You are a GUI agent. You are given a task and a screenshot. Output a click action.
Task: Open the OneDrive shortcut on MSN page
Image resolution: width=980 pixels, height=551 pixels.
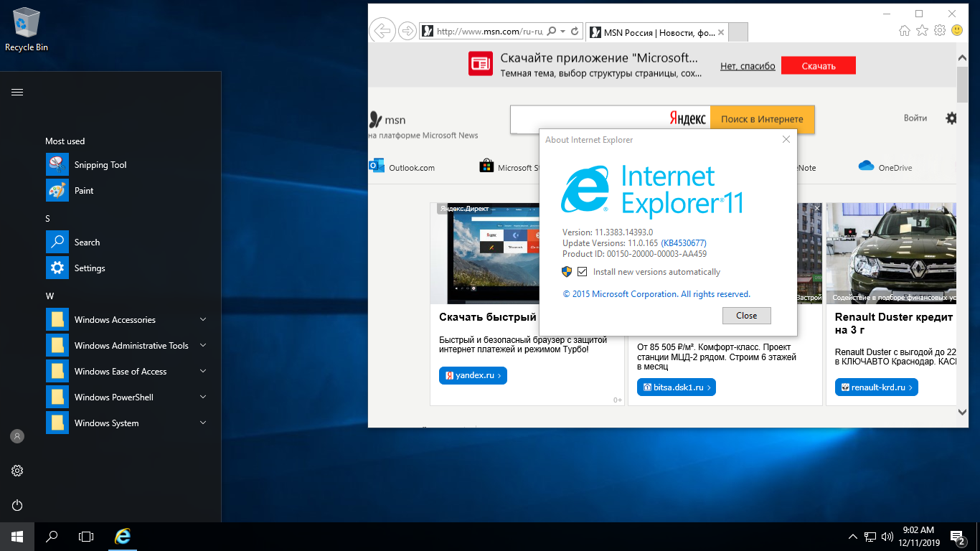pyautogui.click(x=885, y=167)
